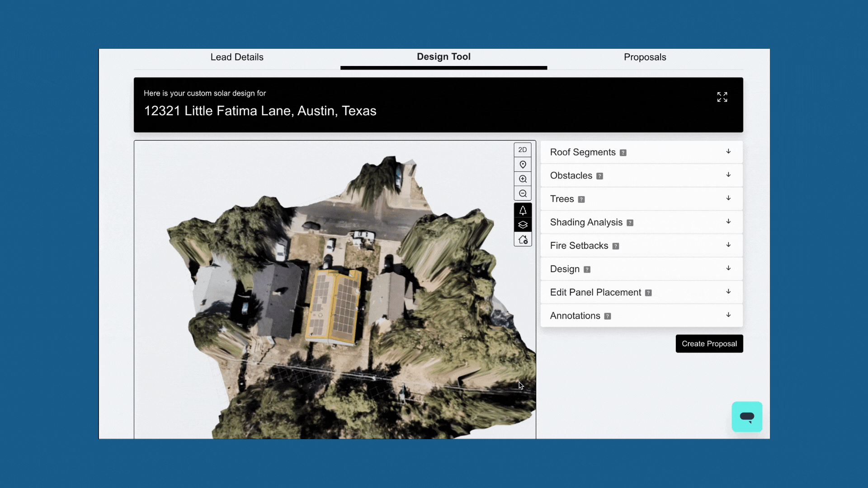The width and height of the screenshot is (868, 488).
Task: Click the location pin icon
Action: [523, 164]
